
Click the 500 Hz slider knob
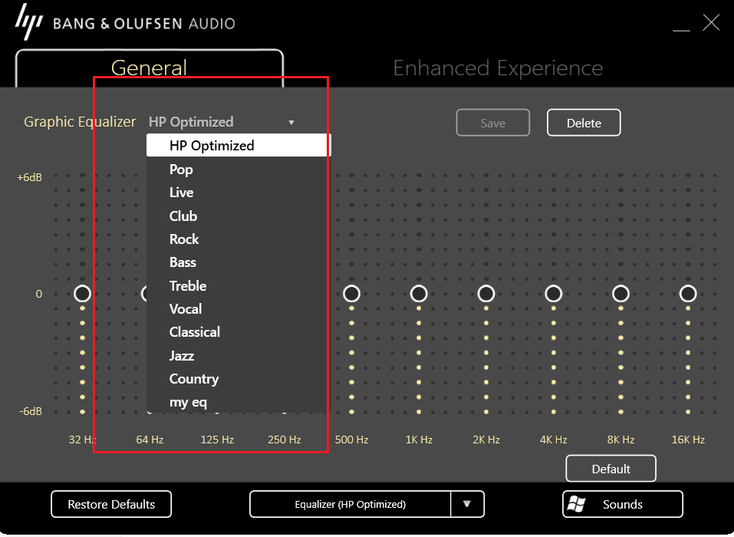pyautogui.click(x=352, y=294)
